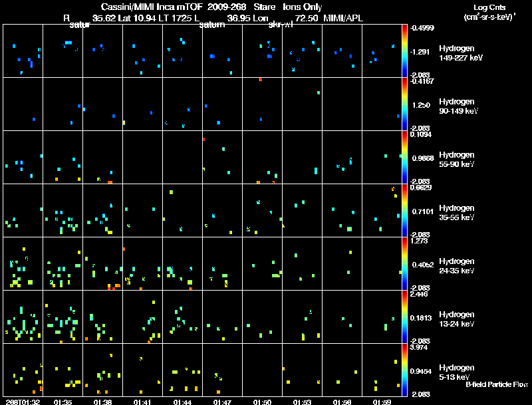Select the longitude value '72.50'
532x405 pixels.
click(307, 18)
